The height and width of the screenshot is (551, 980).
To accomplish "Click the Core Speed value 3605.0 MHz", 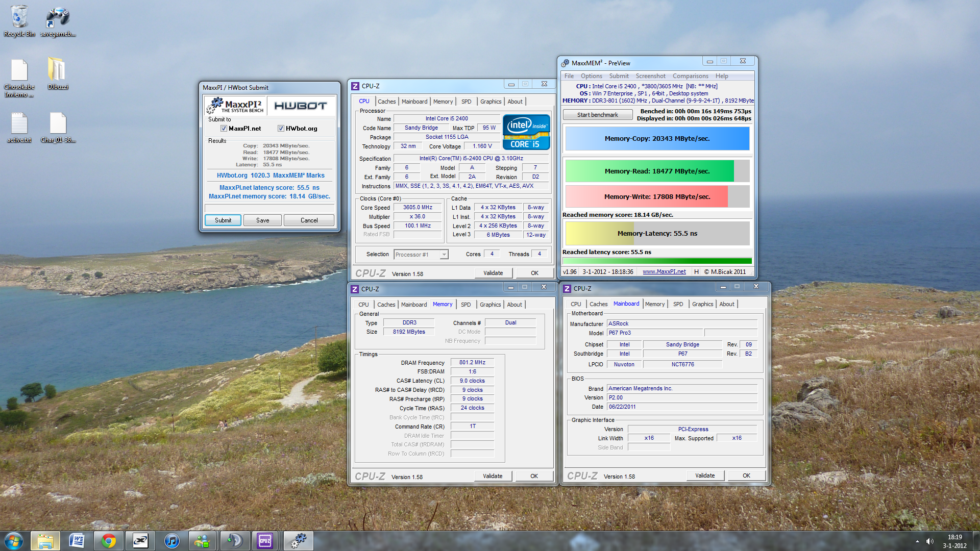I will tap(418, 208).
